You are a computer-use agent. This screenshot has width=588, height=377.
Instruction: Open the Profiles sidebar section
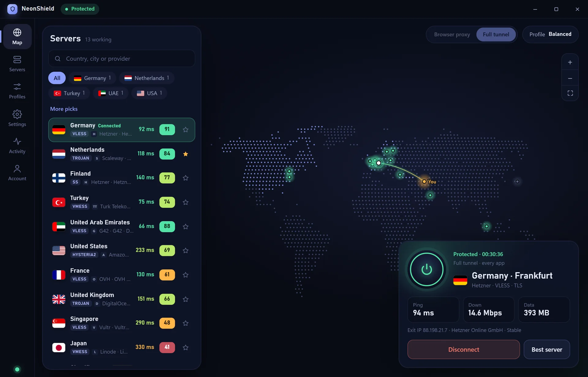tap(17, 91)
